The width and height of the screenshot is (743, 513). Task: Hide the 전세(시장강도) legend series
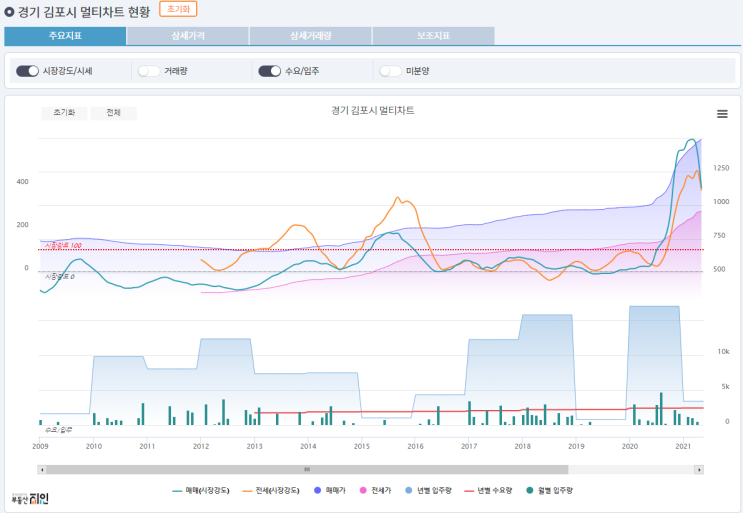271,491
